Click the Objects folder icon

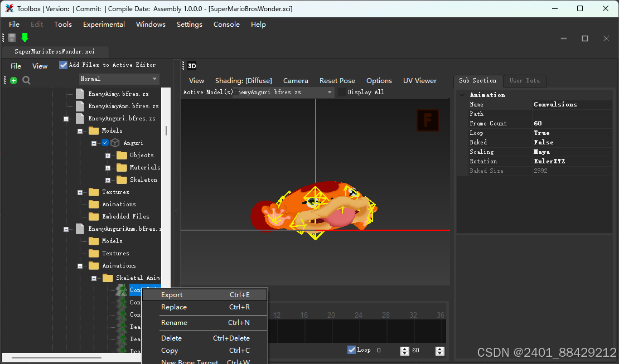122,155
